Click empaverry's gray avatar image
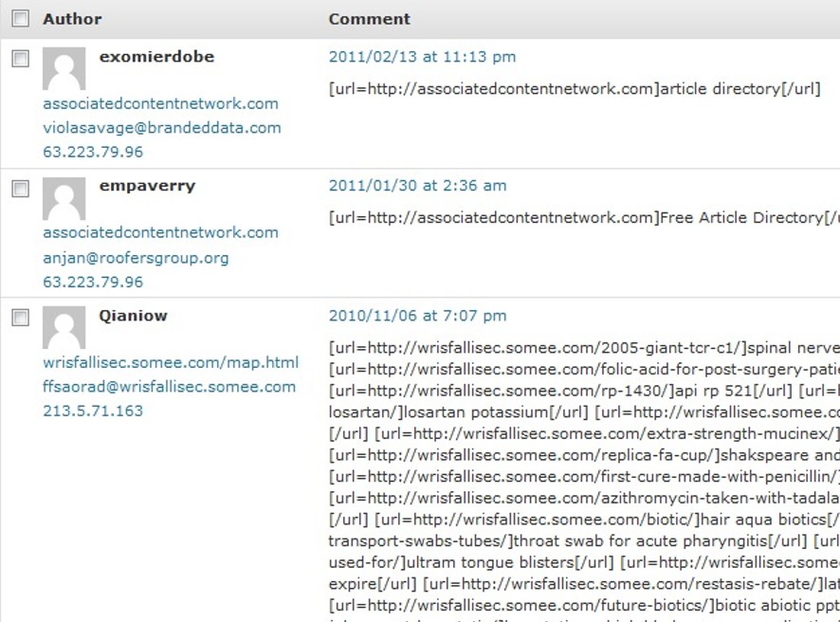This screenshot has width=840, height=622. (64, 199)
